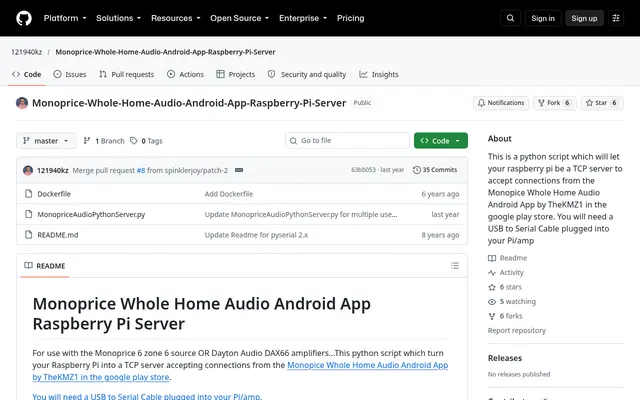The width and height of the screenshot is (640, 400).
Task: Click the README.md file icon
Action: coord(29,235)
